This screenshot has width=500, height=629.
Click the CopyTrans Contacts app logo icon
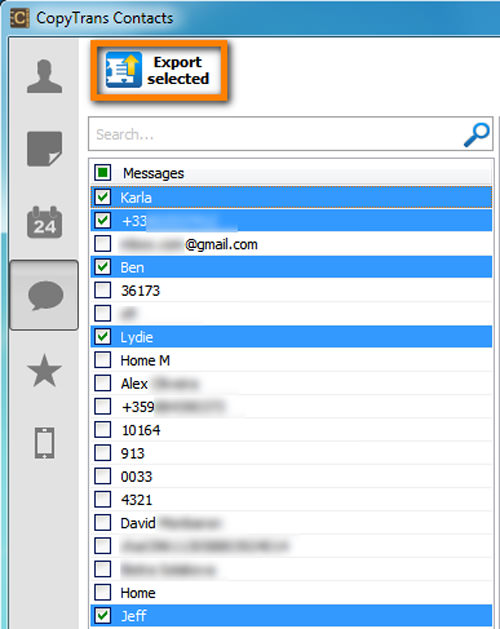pyautogui.click(x=19, y=18)
